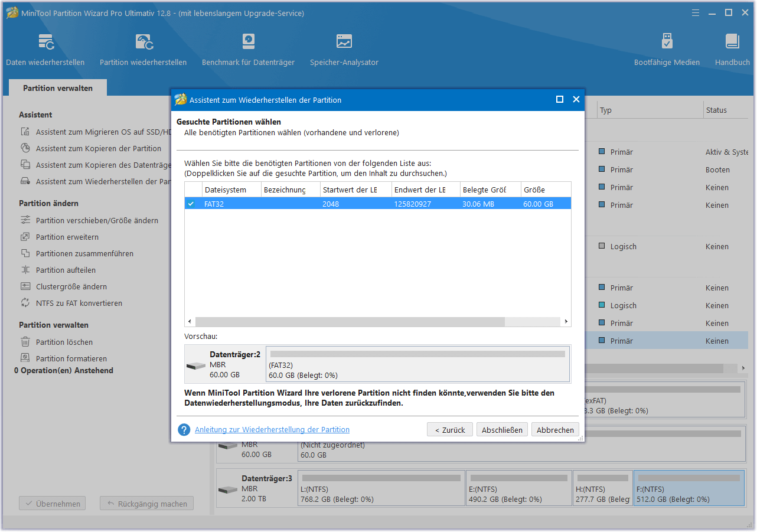This screenshot has height=532, width=757.
Task: Click the Größe column header in wizard
Action: [546, 190]
